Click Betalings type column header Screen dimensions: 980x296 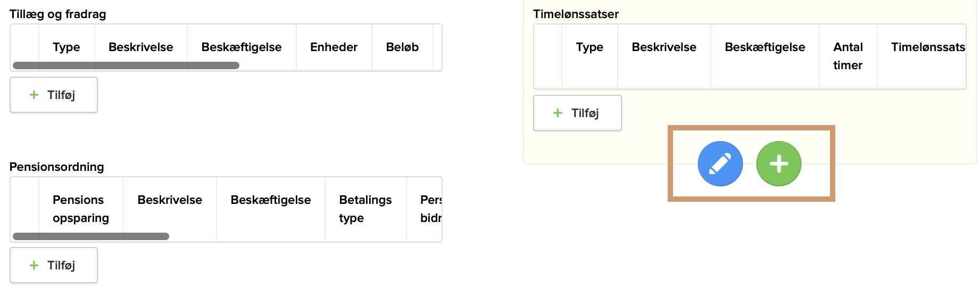(x=365, y=209)
